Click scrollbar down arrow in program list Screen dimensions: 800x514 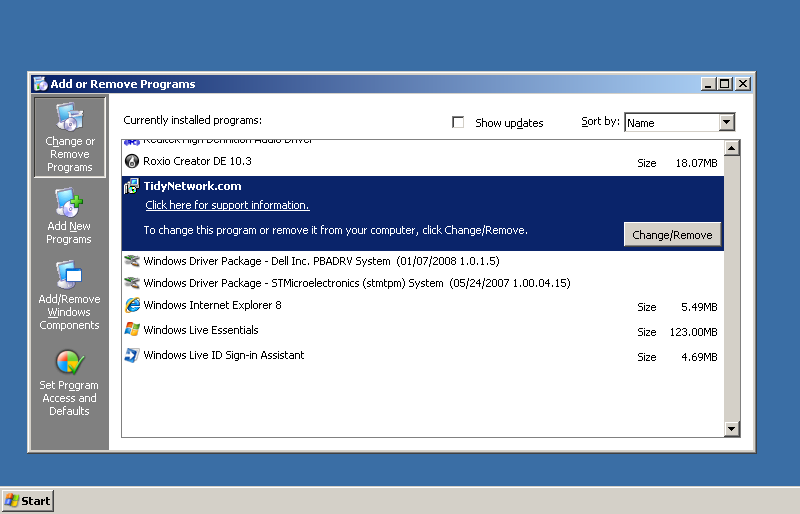pyautogui.click(x=732, y=429)
